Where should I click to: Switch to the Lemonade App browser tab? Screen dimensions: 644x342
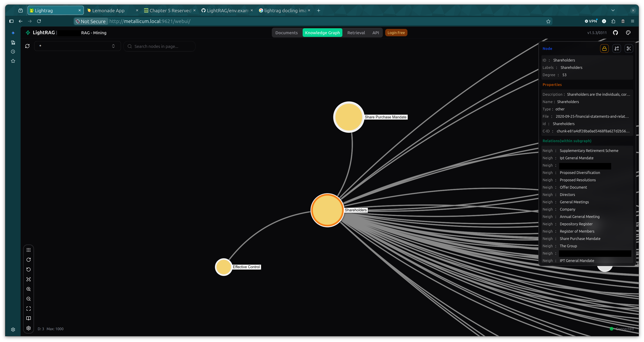(113, 10)
